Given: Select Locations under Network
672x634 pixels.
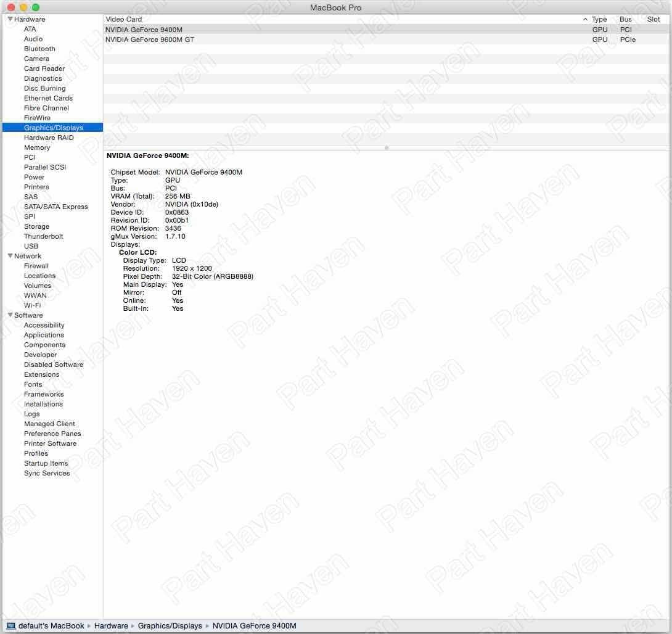Looking at the screenshot, I should tap(40, 276).
